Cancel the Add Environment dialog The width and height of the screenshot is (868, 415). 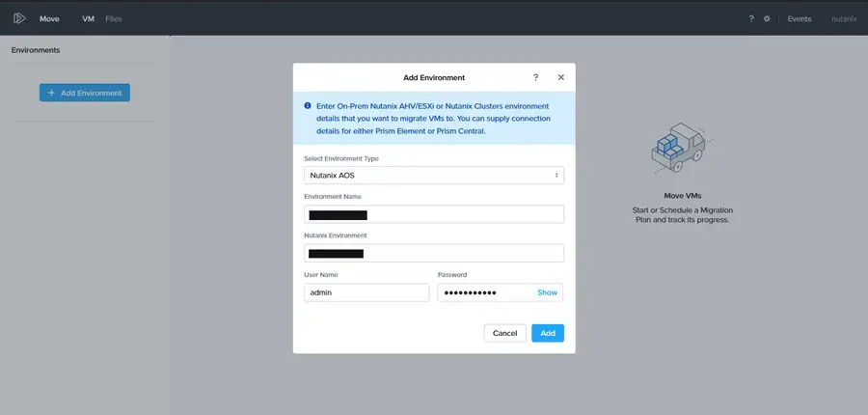(x=504, y=333)
